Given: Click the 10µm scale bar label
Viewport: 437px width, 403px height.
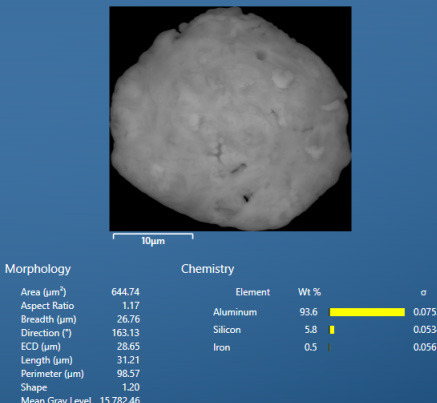Looking at the screenshot, I should [153, 241].
